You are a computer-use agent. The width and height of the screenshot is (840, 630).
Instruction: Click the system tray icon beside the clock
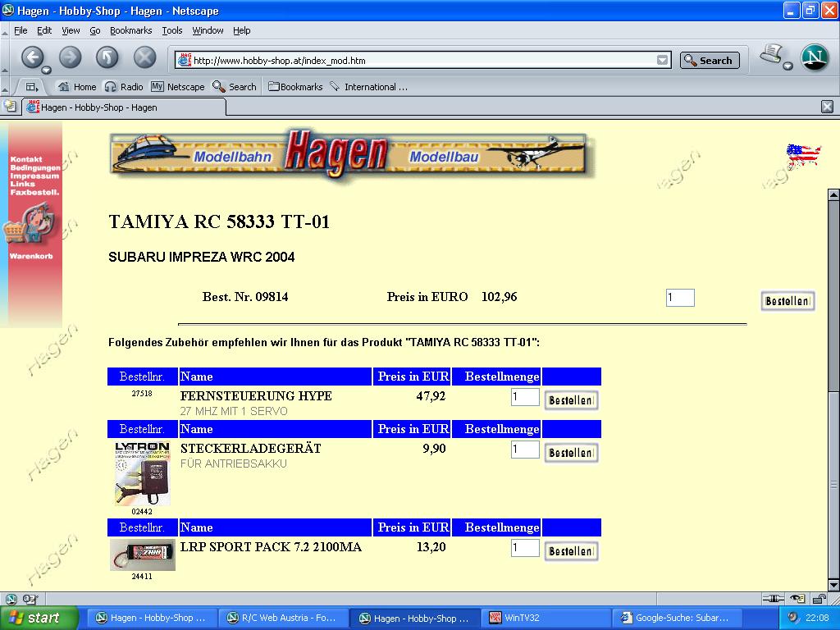(x=793, y=618)
